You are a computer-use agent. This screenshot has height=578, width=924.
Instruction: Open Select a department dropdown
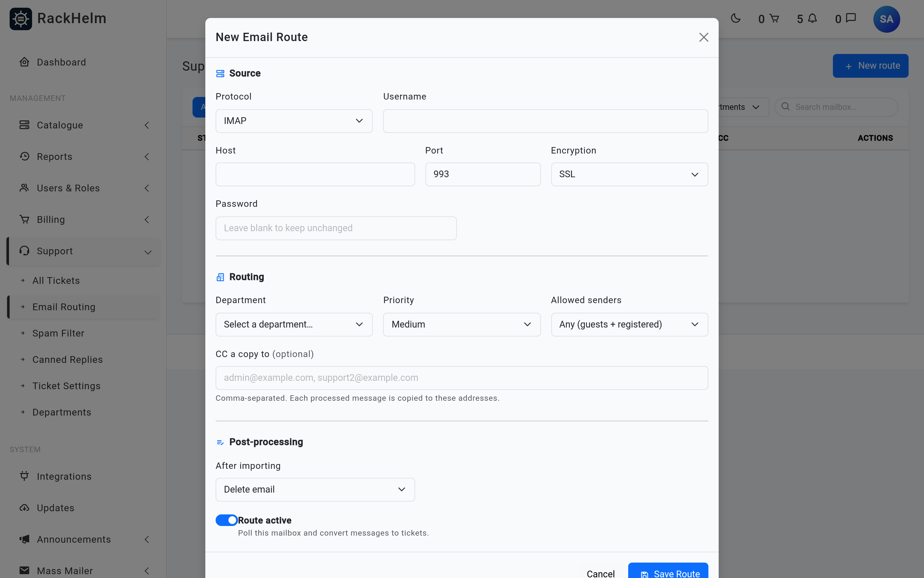coord(294,325)
